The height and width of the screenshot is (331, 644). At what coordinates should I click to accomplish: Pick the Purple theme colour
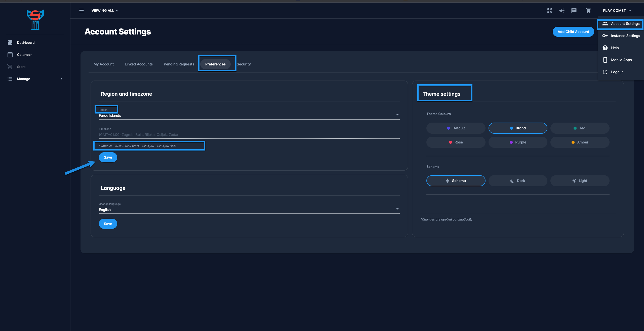518,142
